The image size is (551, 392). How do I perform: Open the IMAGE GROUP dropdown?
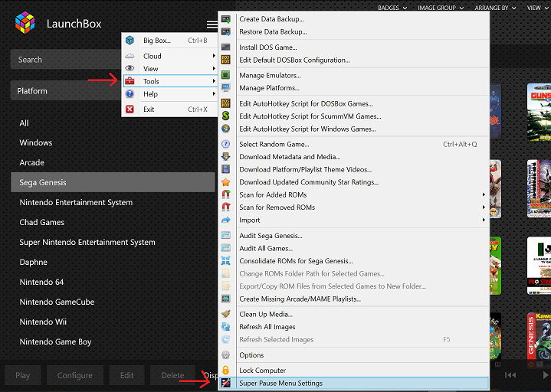[441, 8]
